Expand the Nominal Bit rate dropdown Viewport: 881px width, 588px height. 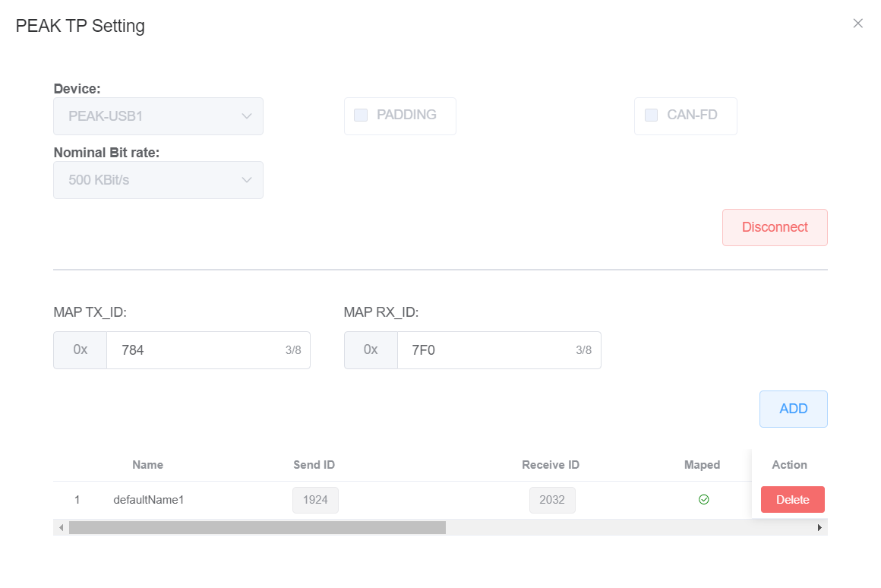(158, 180)
